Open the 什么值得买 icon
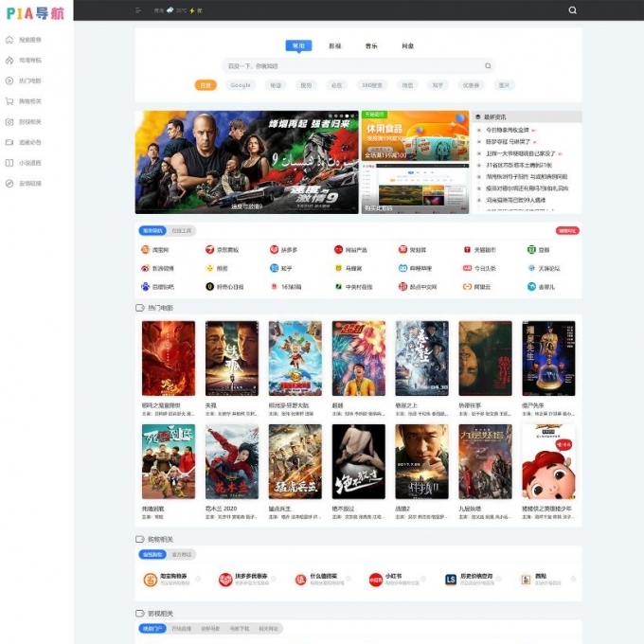The image size is (644, 644). [300, 580]
